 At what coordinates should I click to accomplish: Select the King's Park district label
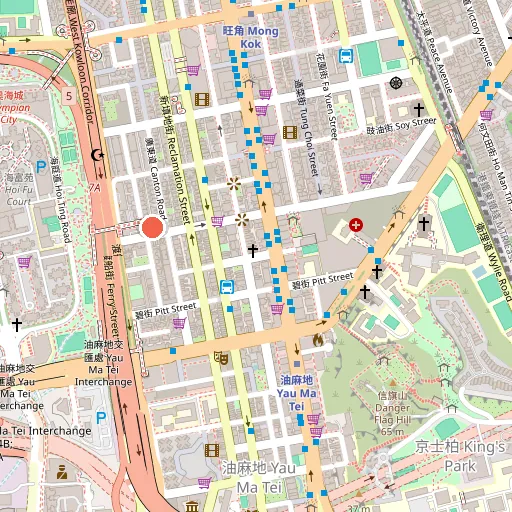click(460, 456)
